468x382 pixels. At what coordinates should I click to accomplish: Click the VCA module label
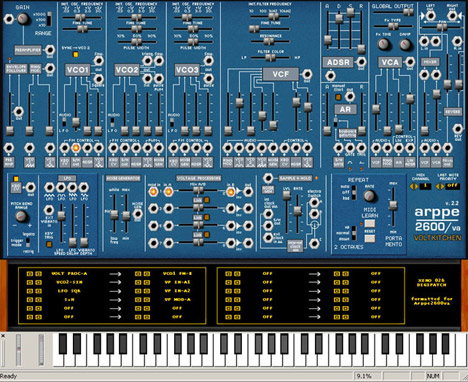pyautogui.click(x=390, y=62)
